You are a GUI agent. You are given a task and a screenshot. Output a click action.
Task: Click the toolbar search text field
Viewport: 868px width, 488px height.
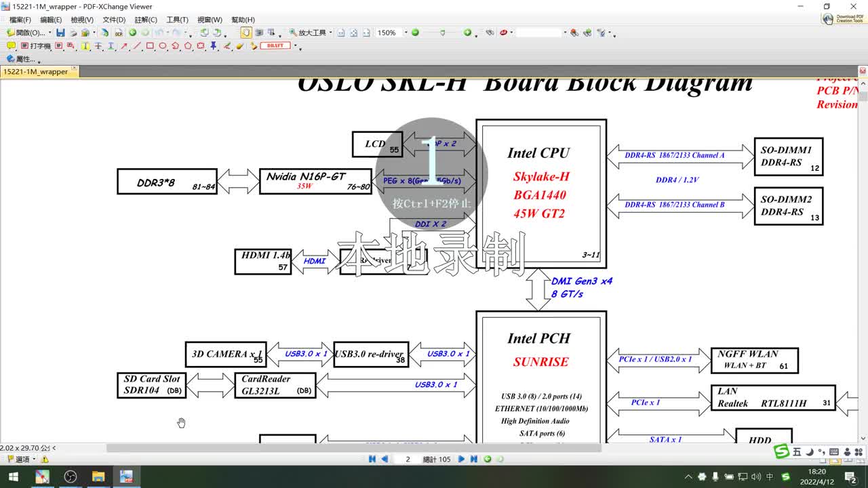[x=539, y=33]
